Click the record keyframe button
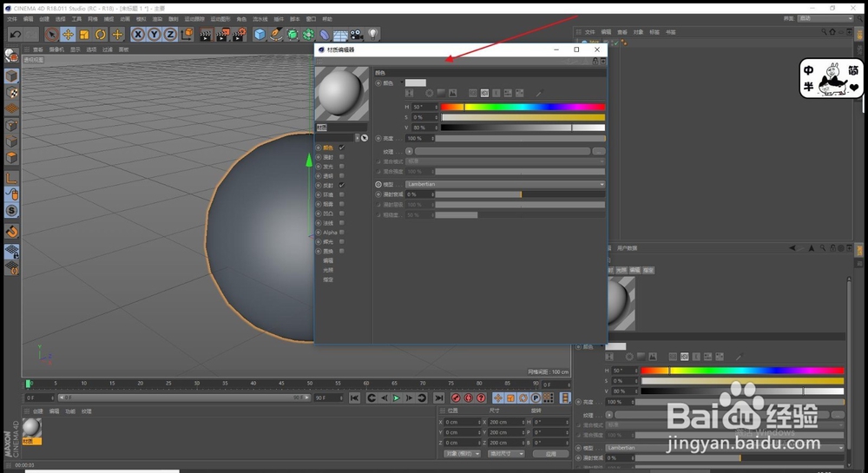This screenshot has height=473, width=868. [457, 397]
